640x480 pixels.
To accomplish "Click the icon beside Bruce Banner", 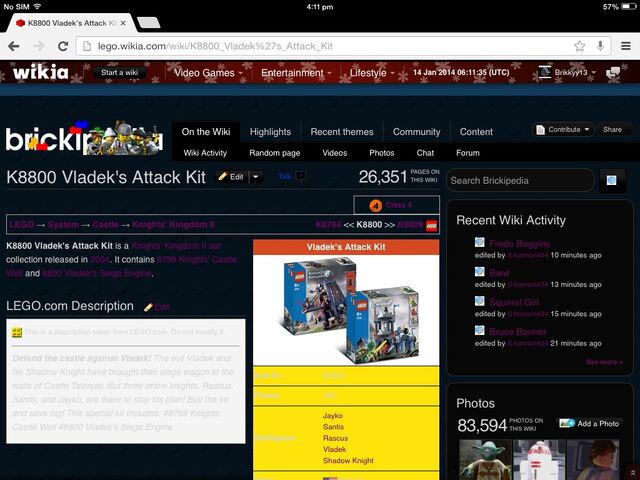I will [x=480, y=330].
